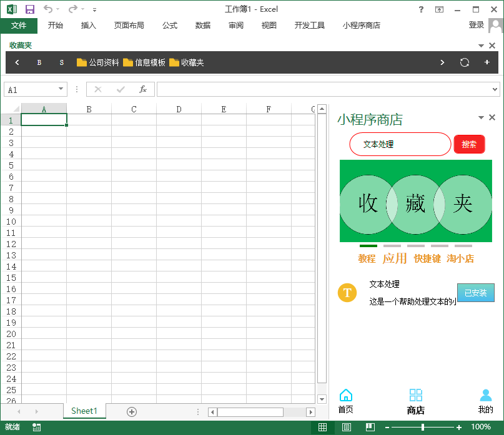504x435 pixels.
Task: Click the user account avatar icon
Action: [x=496, y=26]
